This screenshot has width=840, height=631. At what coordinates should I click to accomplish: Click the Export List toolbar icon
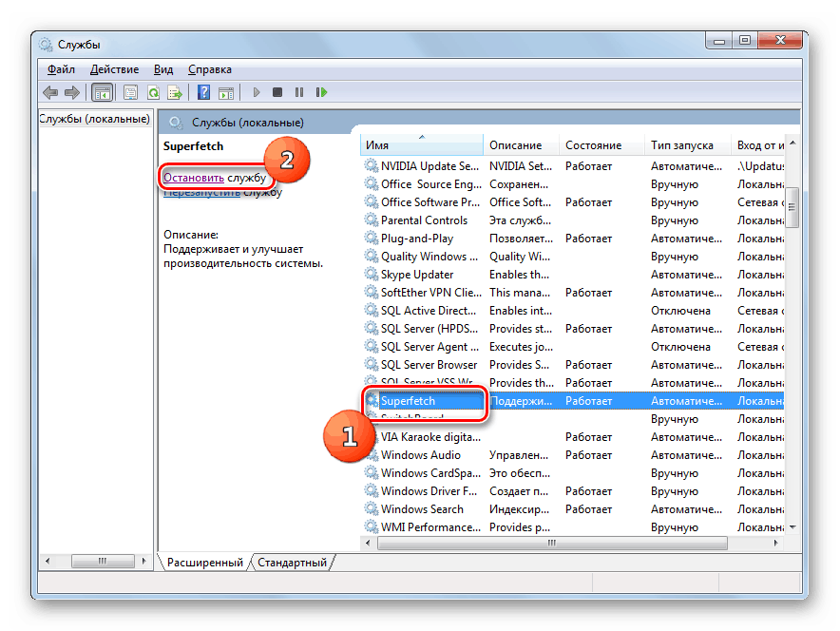(175, 93)
